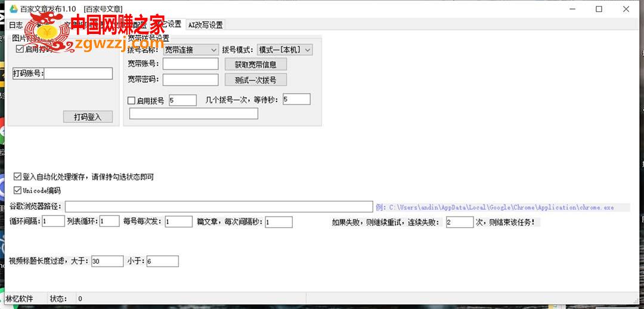Click the 林忆软件 status bar label
Image resolution: width=644 pixels, height=309 pixels.
click(x=19, y=298)
